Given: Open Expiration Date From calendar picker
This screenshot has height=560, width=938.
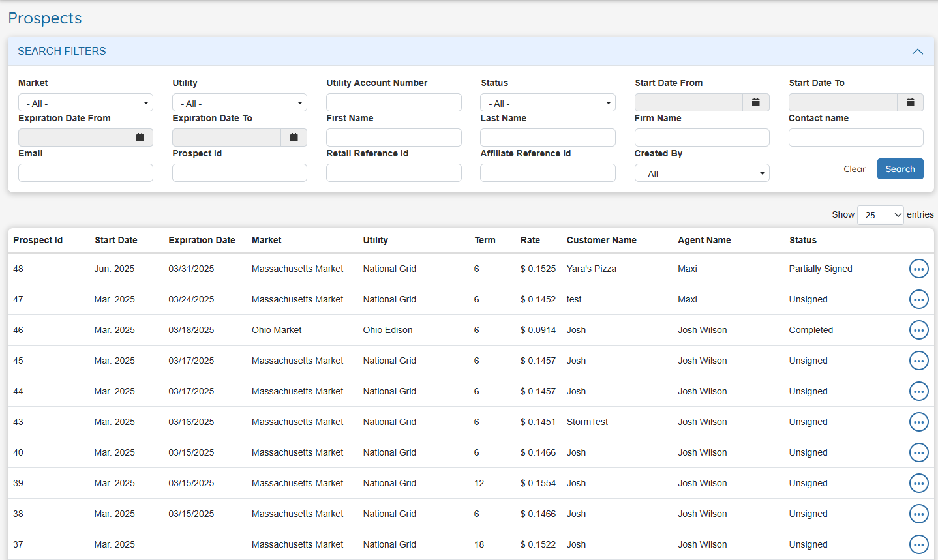Looking at the screenshot, I should click(x=140, y=138).
